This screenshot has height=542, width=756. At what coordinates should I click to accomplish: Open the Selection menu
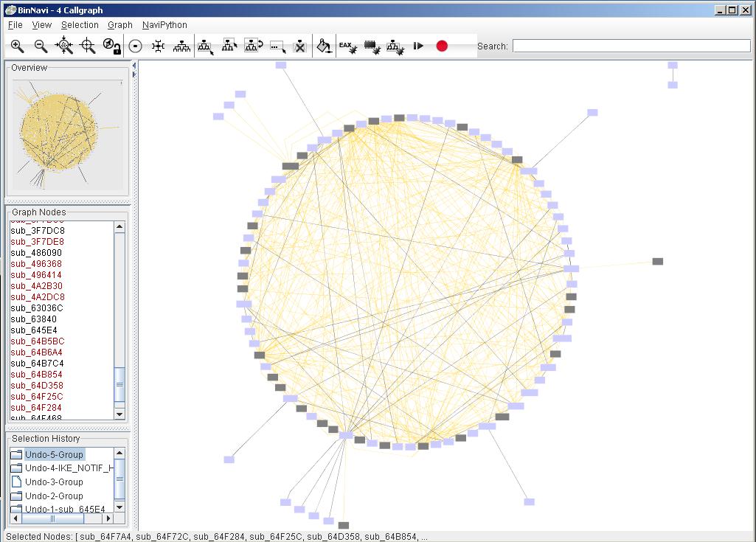(x=80, y=25)
